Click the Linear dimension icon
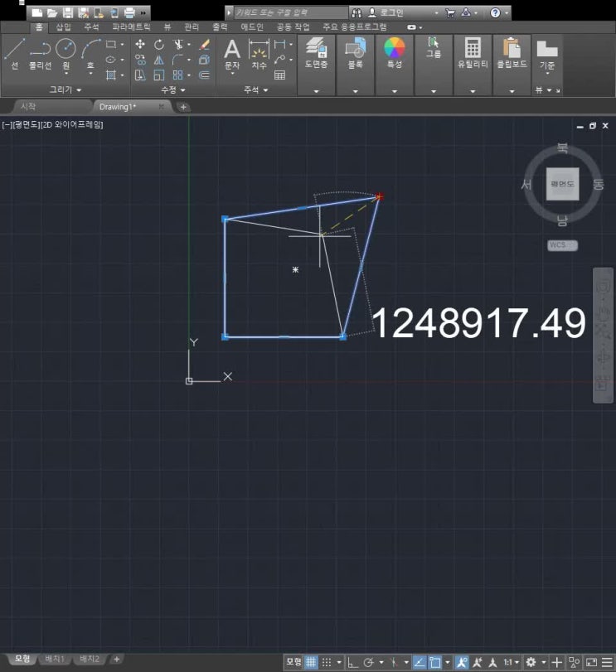Screen dimensions: 616x672 (279, 44)
